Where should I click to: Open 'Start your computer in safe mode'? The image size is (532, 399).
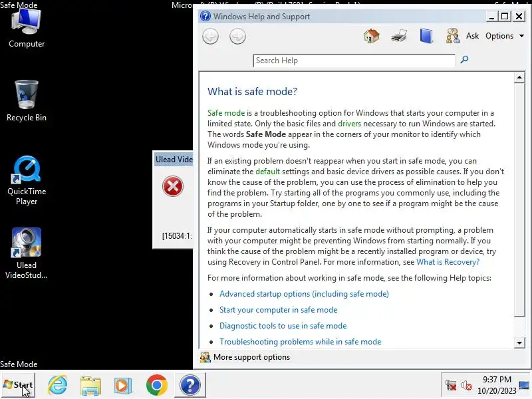tap(278, 310)
